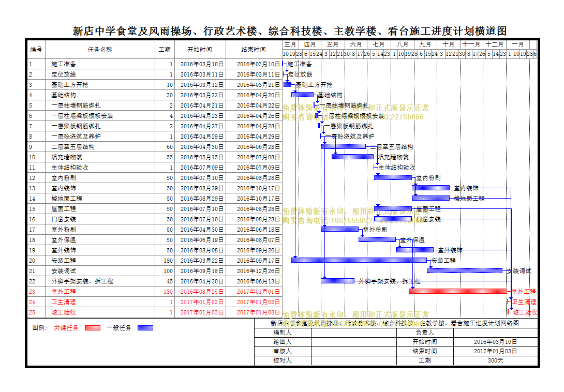Screen dimensions: 564x392
Task: Click the blue 楼地面工程 Gantt bar
Action: click(431, 198)
